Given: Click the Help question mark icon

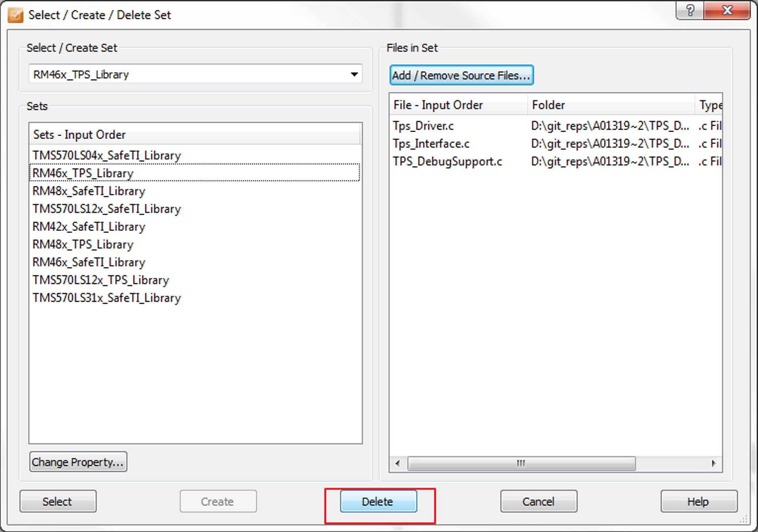Looking at the screenshot, I should pyautogui.click(x=690, y=11).
